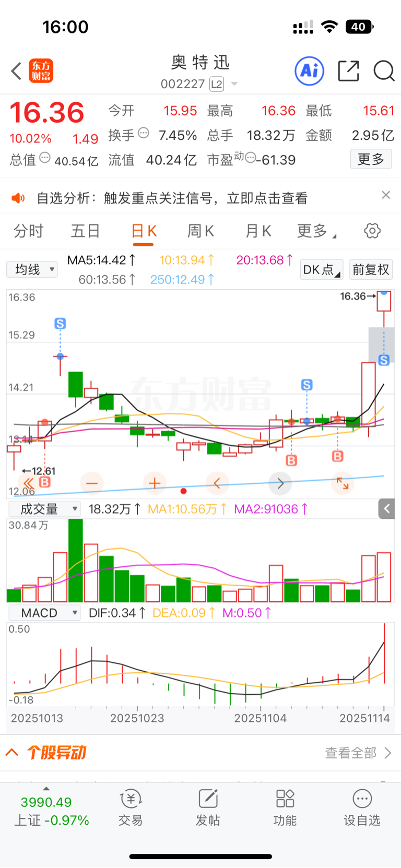This screenshot has height=868, width=401.
Task: Tap the current price 16.36
Action: pos(47,113)
